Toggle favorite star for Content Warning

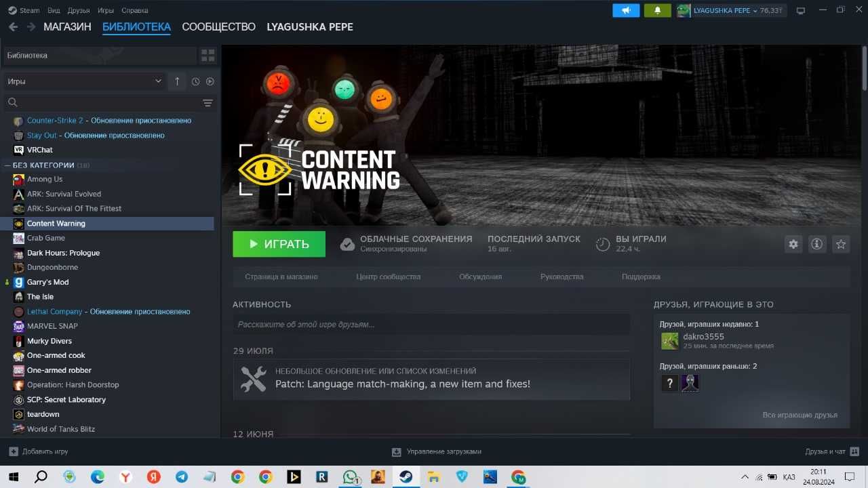841,244
